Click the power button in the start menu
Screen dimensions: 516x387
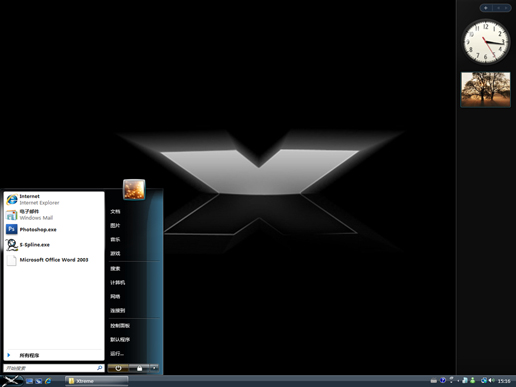(x=118, y=368)
